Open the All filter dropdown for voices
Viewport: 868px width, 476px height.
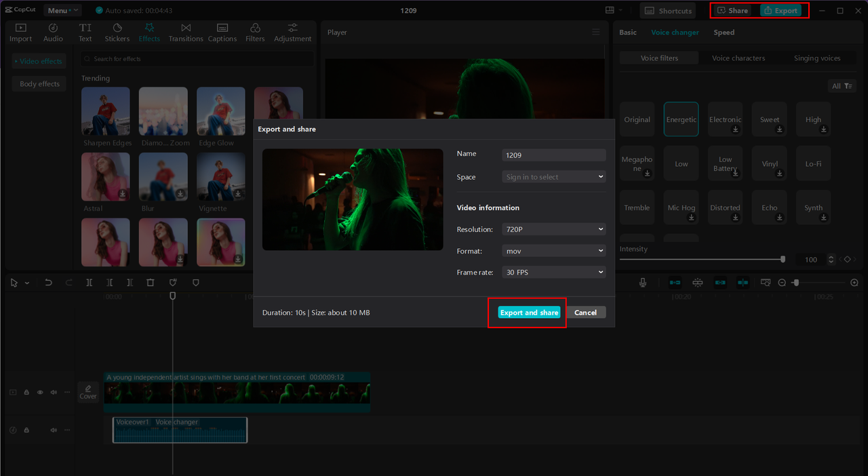842,86
